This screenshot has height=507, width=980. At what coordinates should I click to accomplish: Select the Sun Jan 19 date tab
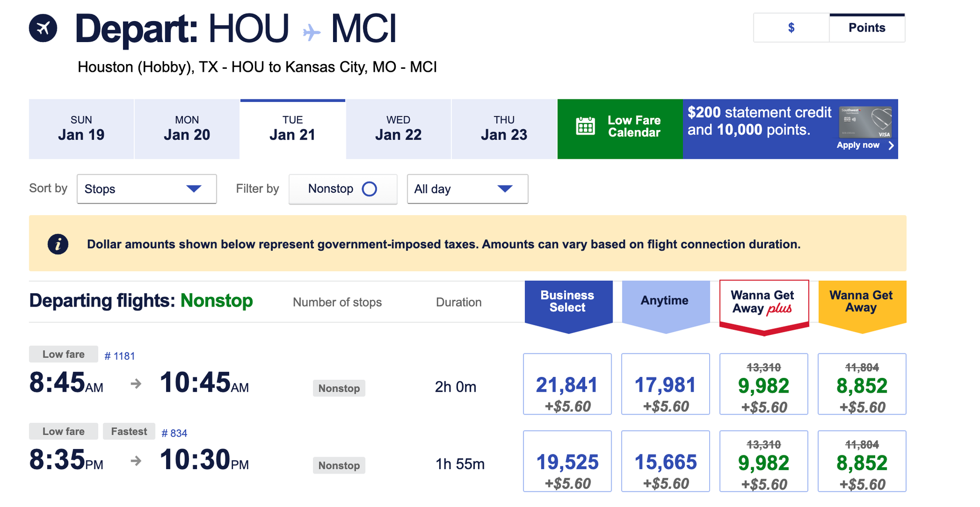coord(81,128)
